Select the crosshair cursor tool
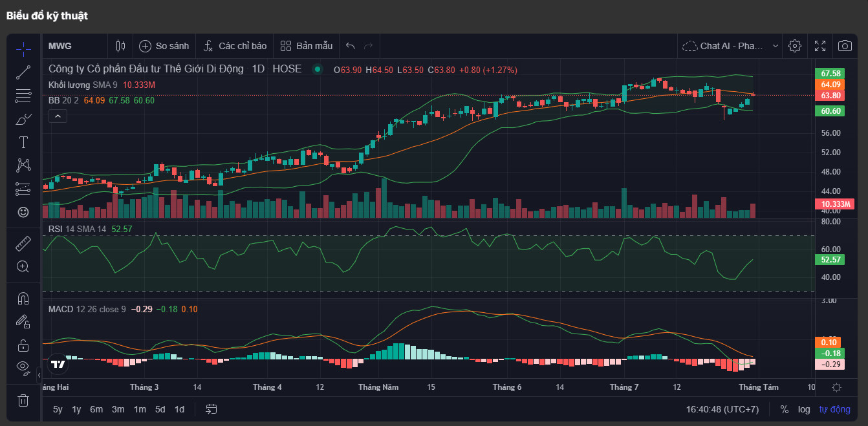The height and width of the screenshot is (426, 868). [x=23, y=48]
